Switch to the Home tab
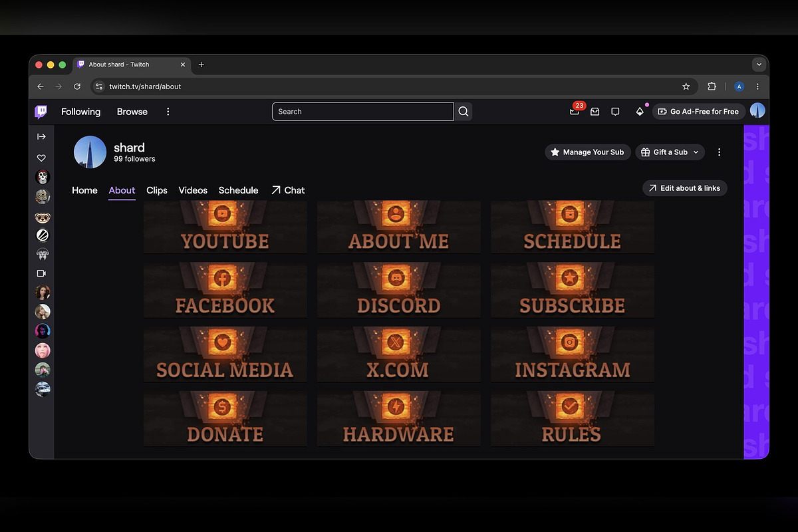This screenshot has width=798, height=532. [x=84, y=190]
